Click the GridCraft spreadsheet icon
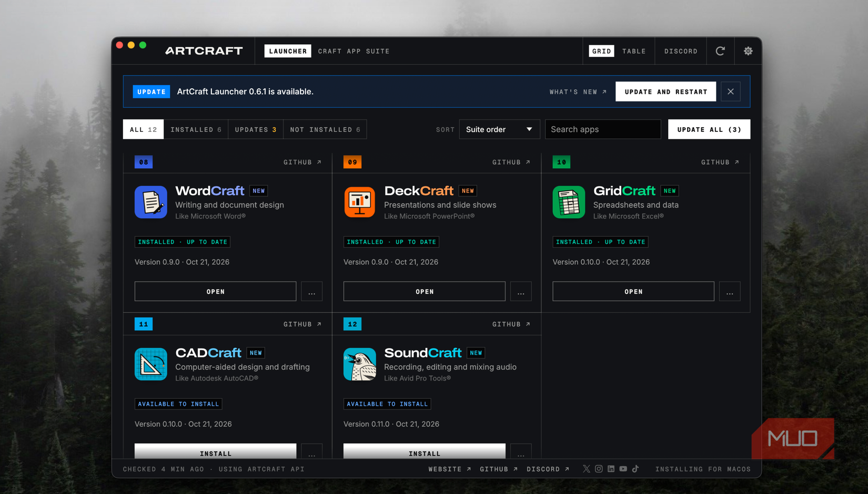This screenshot has height=494, width=868. pos(569,202)
